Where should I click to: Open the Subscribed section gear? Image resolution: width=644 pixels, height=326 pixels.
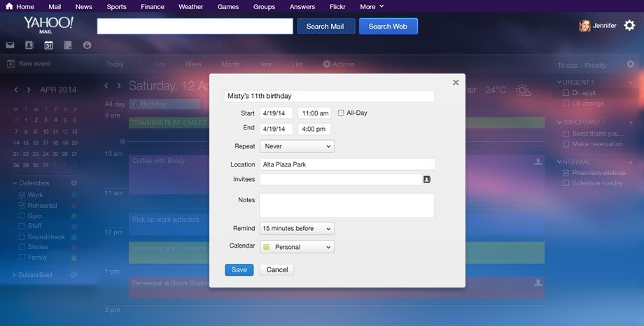tap(74, 275)
